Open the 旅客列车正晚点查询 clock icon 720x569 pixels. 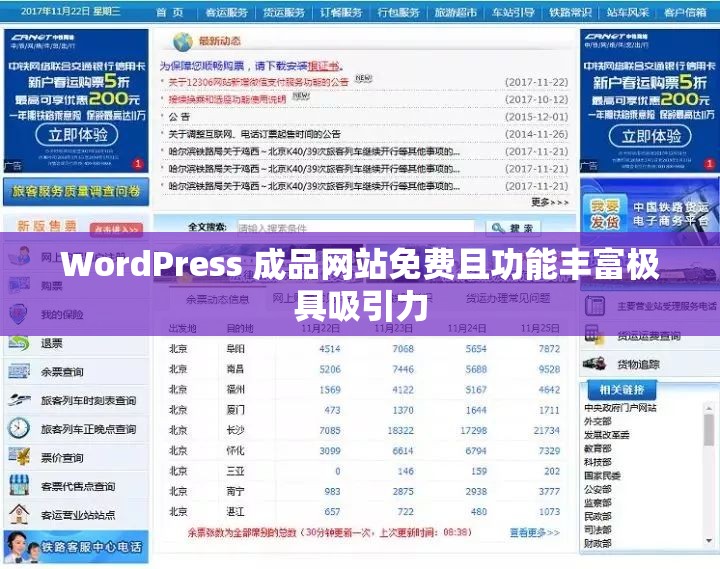19,428
